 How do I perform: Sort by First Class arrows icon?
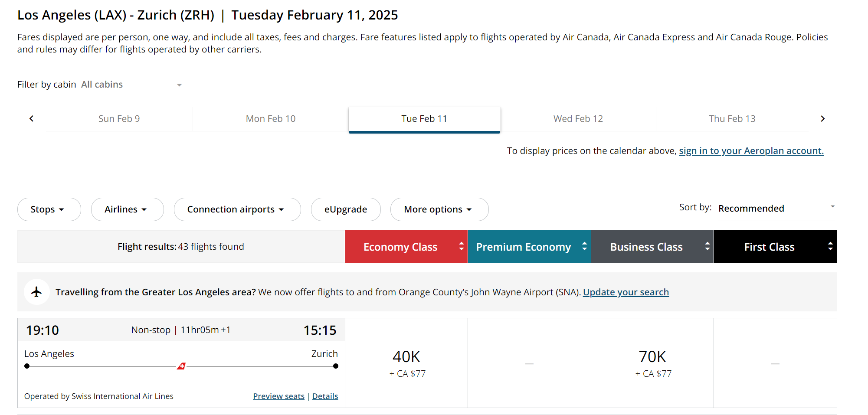(x=830, y=246)
